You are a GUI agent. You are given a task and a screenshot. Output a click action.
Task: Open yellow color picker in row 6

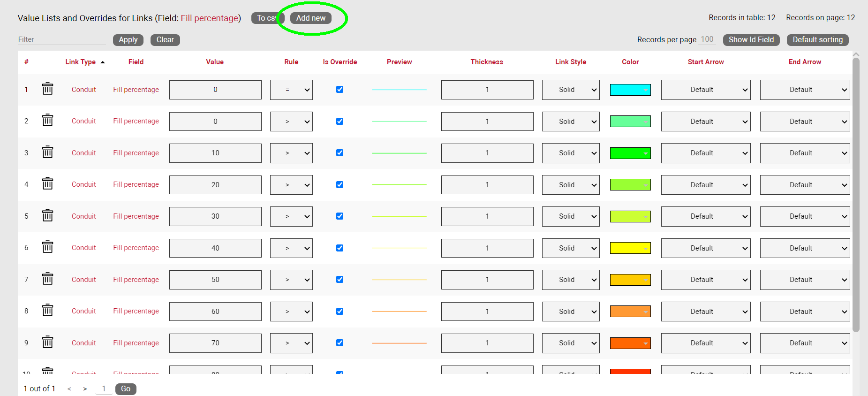point(630,248)
